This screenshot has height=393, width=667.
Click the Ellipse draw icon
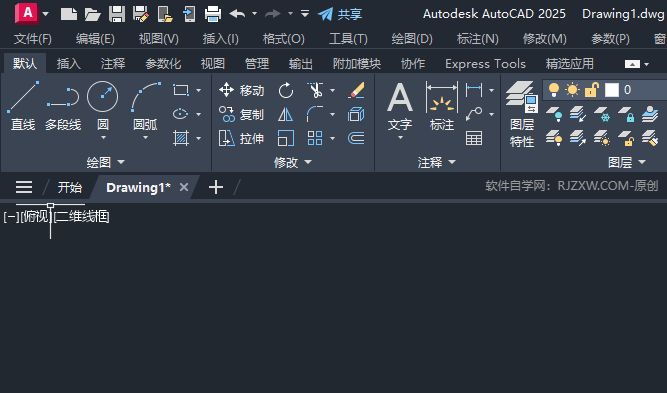(x=181, y=114)
